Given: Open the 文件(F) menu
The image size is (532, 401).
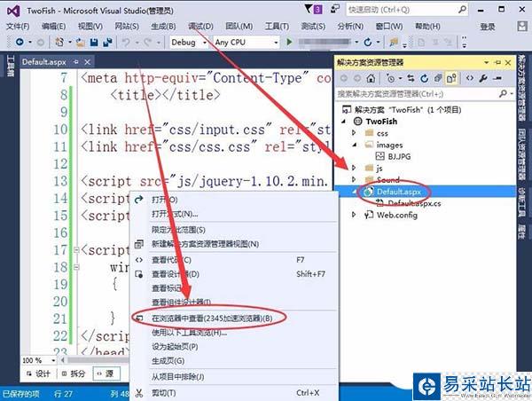Looking at the screenshot, I should [18, 26].
